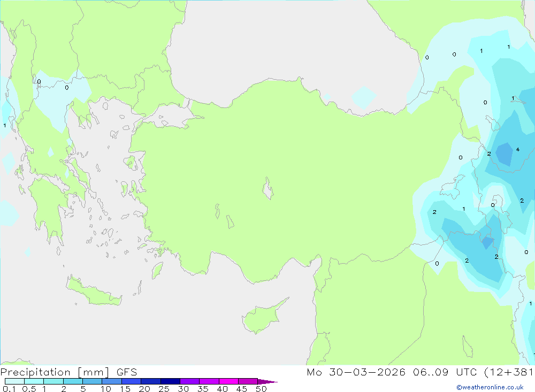535x392 pixels.
Task: Click the '5' legend scale label
Action: pyautogui.click(x=83, y=389)
